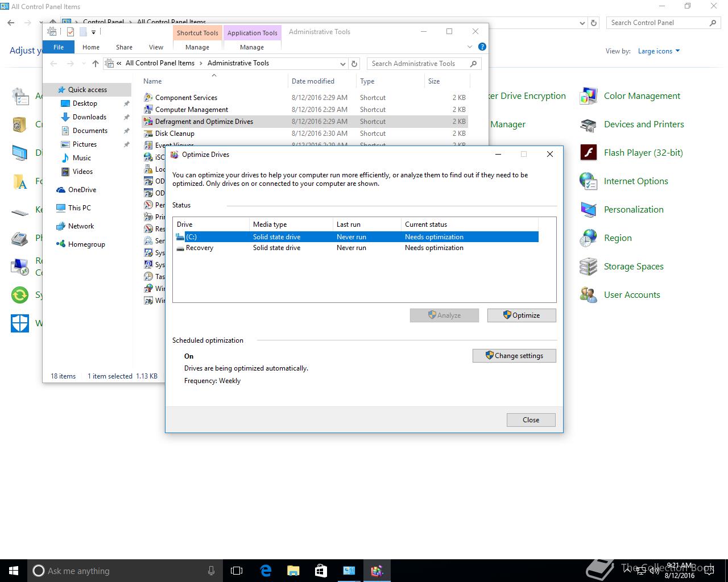Open User Accounts icon
This screenshot has width=728, height=582.
click(x=588, y=295)
